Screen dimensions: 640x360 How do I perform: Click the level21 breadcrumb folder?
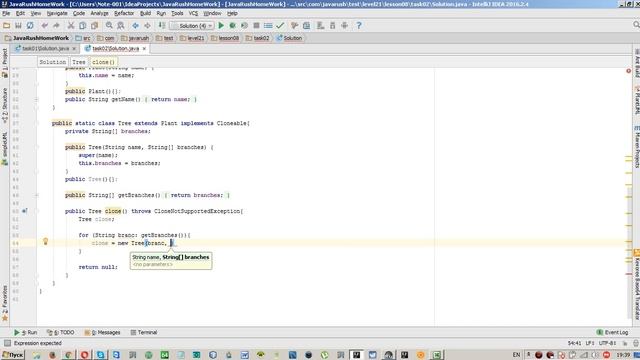192,38
